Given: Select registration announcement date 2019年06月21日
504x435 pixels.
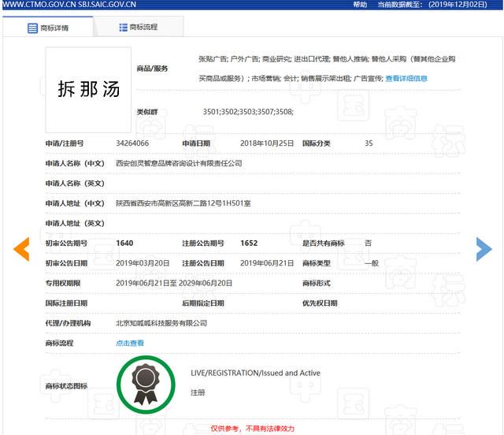Looking at the screenshot, I should click(267, 263).
